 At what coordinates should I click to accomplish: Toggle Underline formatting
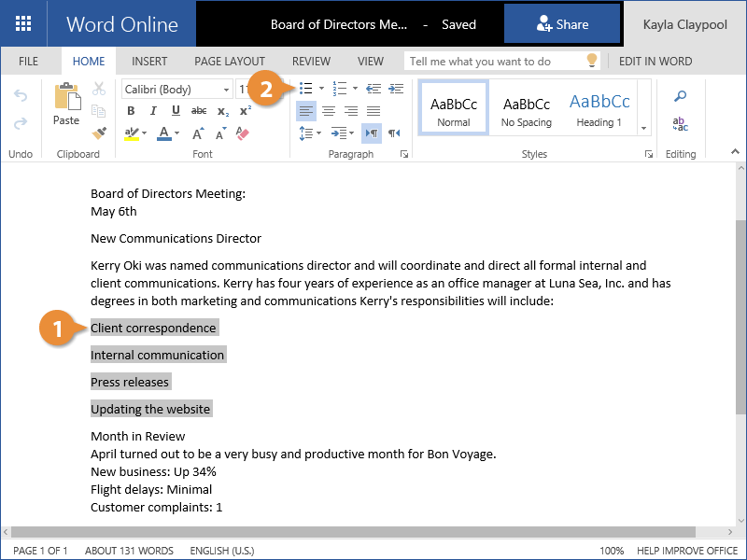(x=175, y=111)
